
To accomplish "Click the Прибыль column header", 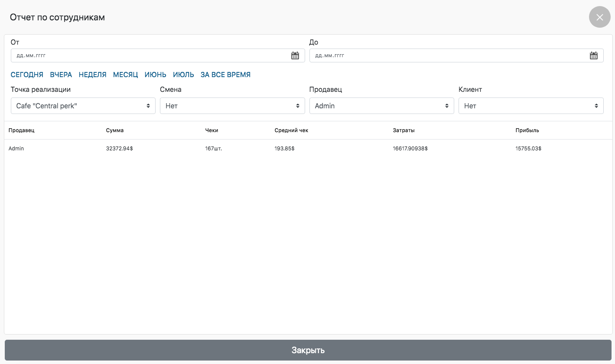I will click(527, 130).
